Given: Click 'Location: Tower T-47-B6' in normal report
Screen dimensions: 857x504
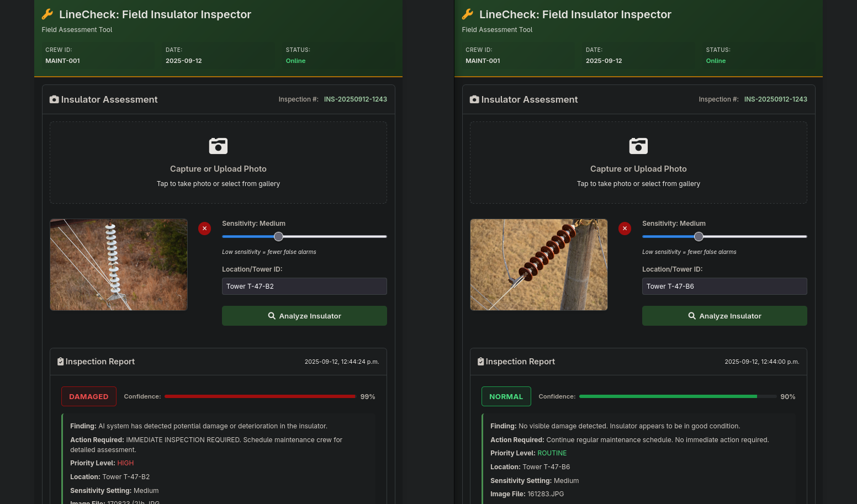Looking at the screenshot, I should [530, 467].
